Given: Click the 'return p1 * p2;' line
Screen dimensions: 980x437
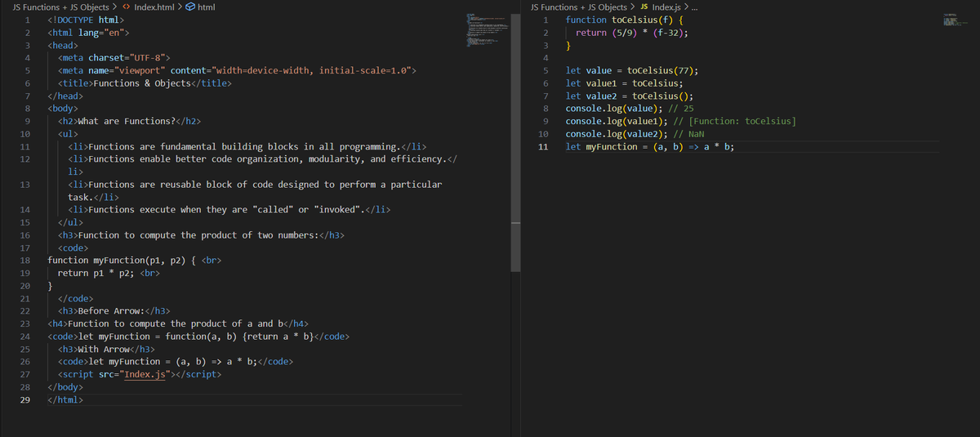Looking at the screenshot, I should [109, 274].
